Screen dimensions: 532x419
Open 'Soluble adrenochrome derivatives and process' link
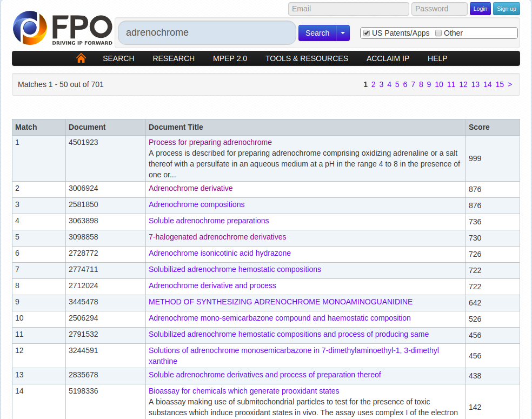(264, 375)
